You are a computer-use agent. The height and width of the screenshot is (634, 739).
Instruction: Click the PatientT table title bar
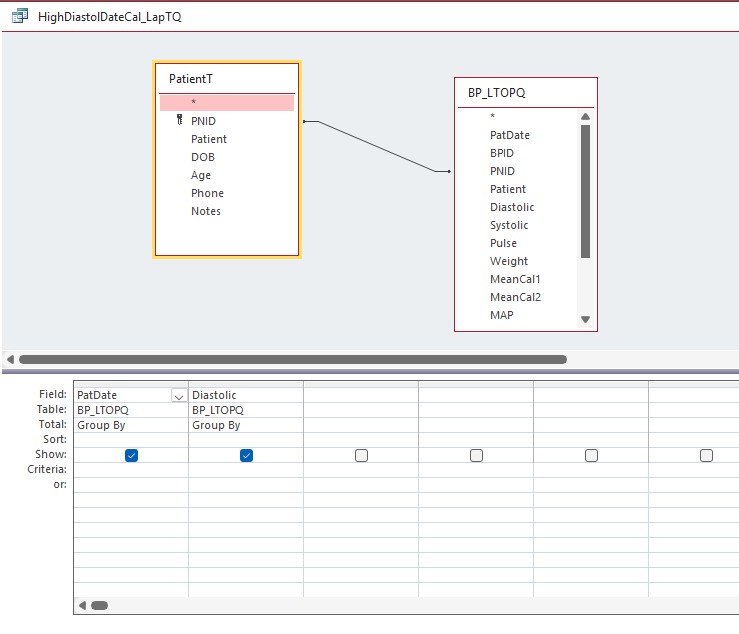[x=227, y=79]
